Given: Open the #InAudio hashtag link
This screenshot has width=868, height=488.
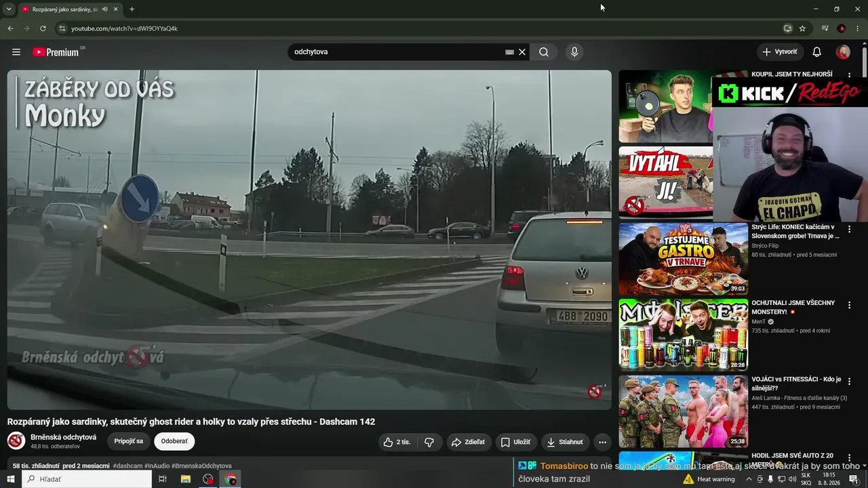Looking at the screenshot, I should coord(157,466).
